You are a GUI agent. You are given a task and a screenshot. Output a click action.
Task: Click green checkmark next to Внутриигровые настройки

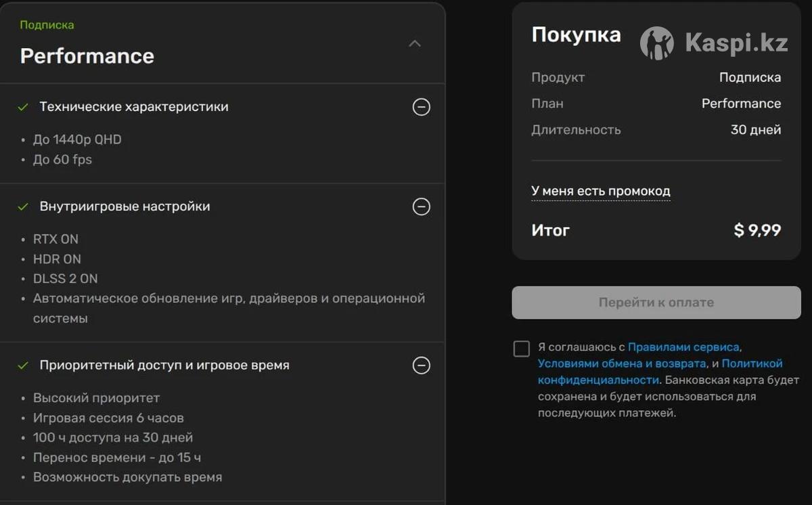[23, 206]
